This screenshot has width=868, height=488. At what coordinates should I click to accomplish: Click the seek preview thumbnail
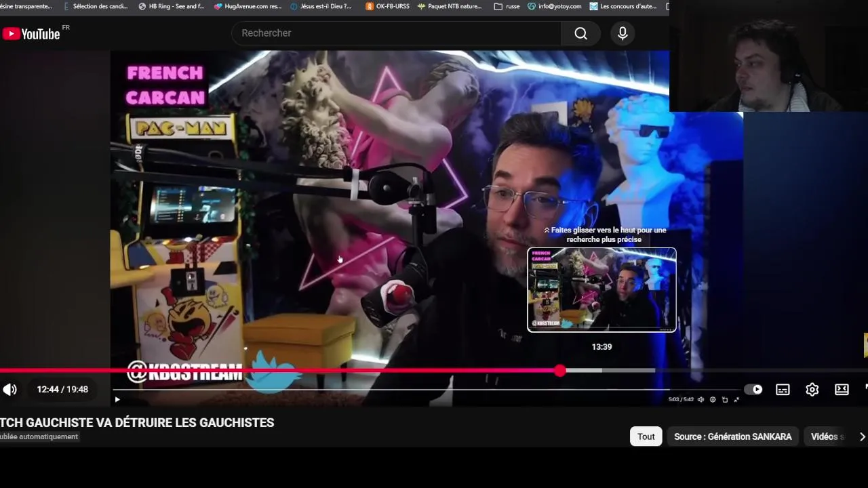point(602,290)
